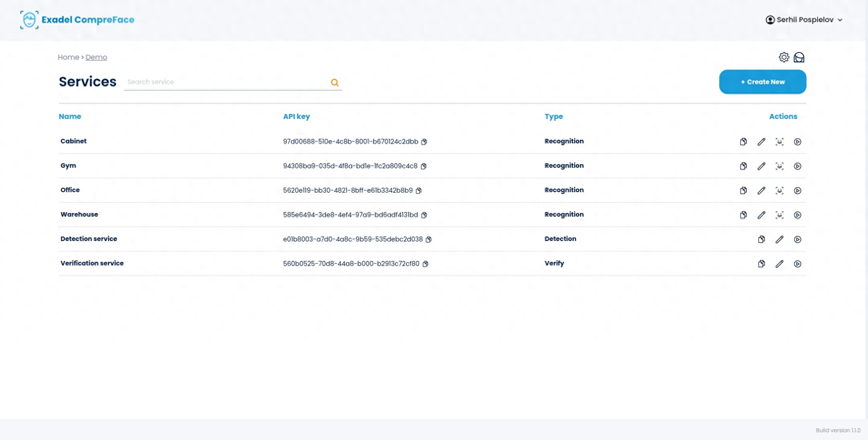The width and height of the screenshot is (868, 440).
Task: Open application settings gear icon
Action: pyautogui.click(x=784, y=57)
